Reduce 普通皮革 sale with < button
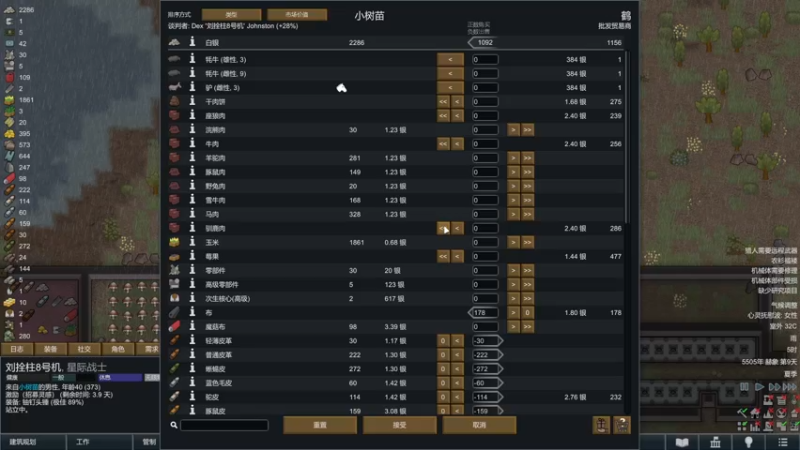Image resolution: width=800 pixels, height=450 pixels. (x=457, y=354)
